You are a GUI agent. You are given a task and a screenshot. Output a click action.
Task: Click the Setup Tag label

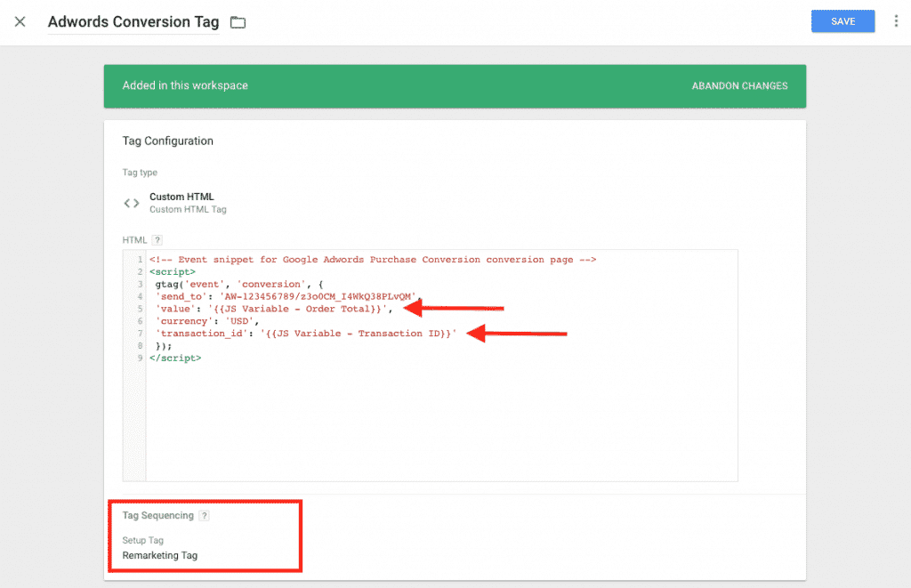pos(142,540)
